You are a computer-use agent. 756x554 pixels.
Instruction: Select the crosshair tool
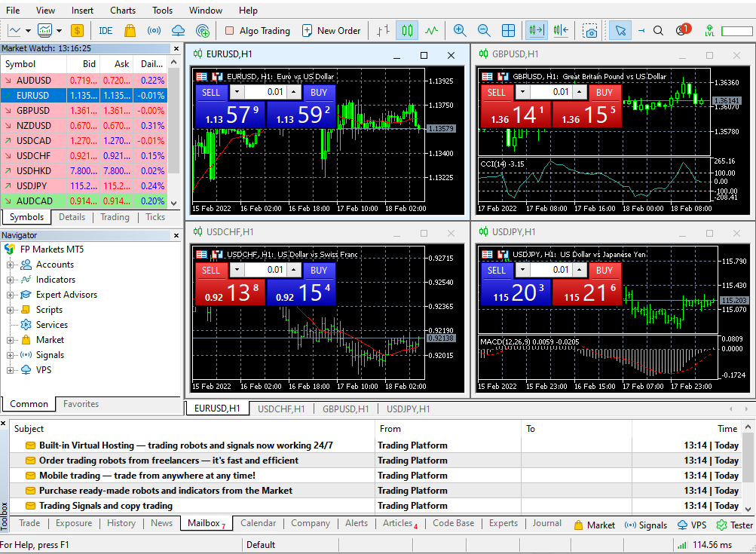[641, 31]
